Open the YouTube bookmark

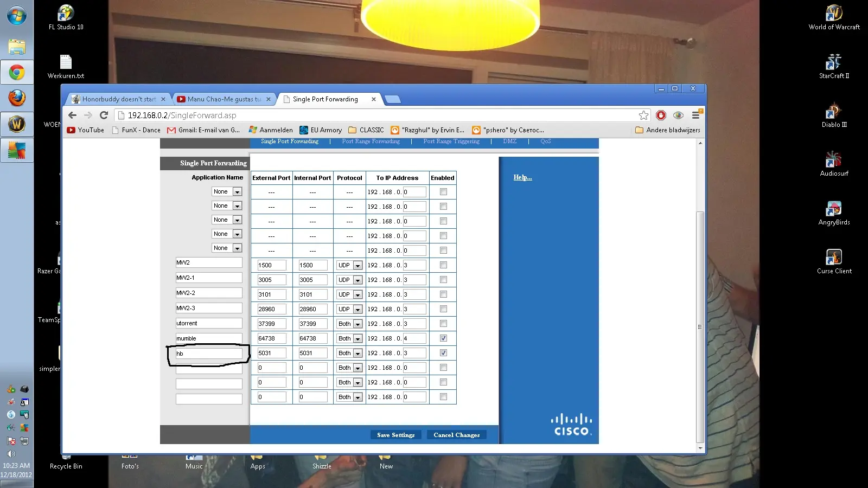tap(86, 130)
